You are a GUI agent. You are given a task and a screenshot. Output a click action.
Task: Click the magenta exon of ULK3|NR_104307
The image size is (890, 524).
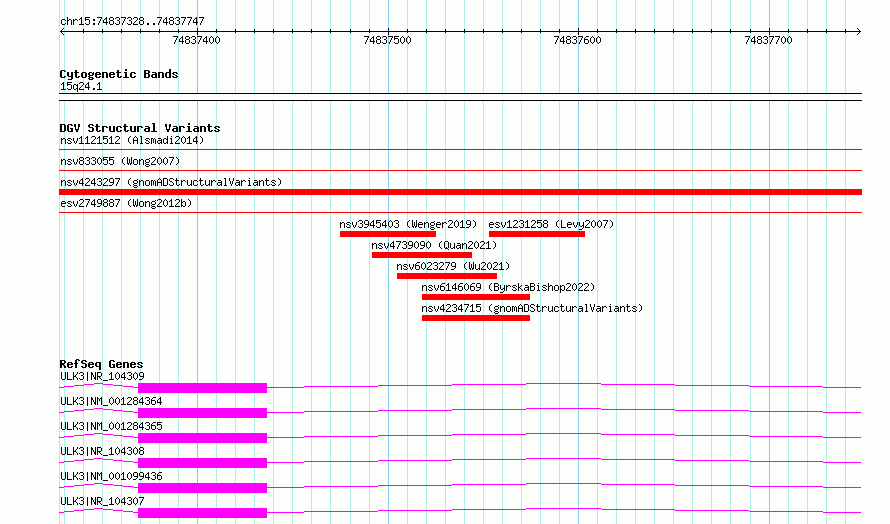tap(202, 513)
